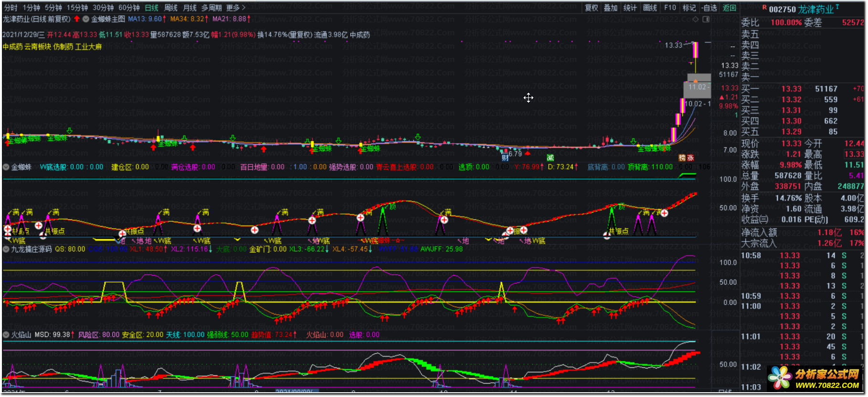
Task: Click the 买一 bid price 13.33
Action: click(x=791, y=89)
